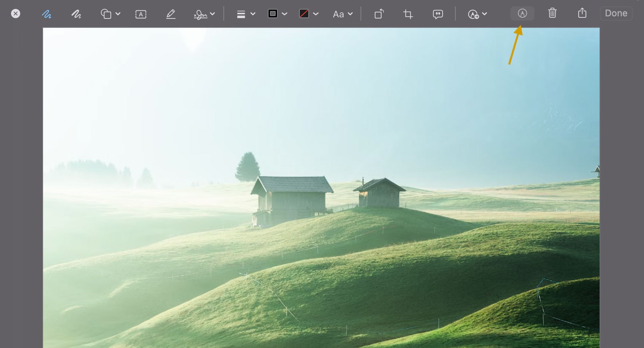Click the Delete trash icon
The width and height of the screenshot is (644, 348).
click(552, 13)
